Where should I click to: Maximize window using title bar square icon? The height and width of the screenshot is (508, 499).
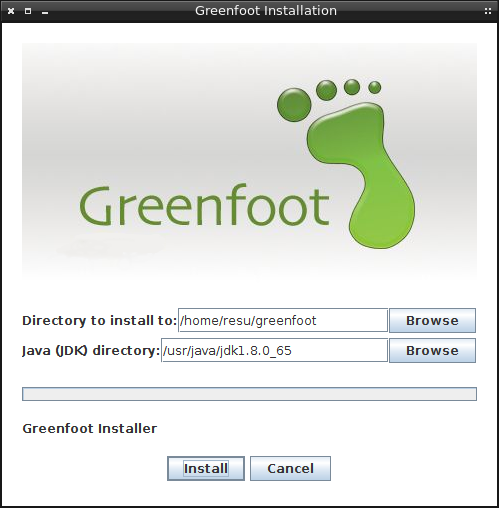pyautogui.click(x=28, y=11)
